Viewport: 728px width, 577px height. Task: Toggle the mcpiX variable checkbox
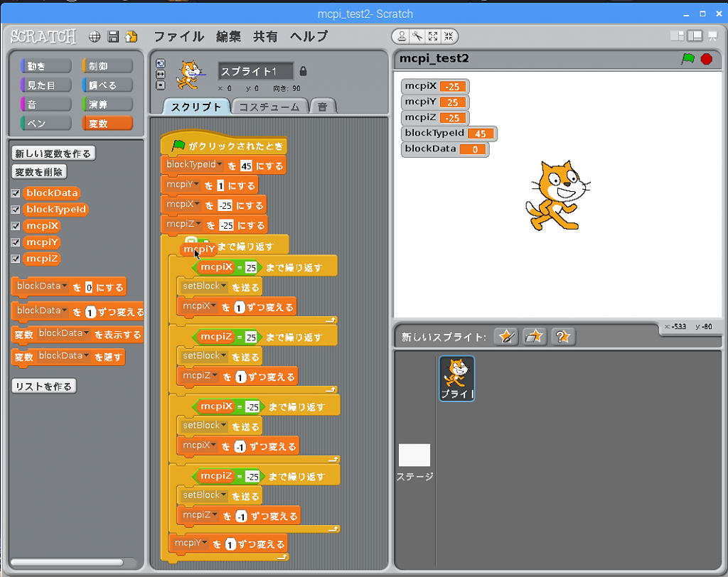(x=16, y=226)
